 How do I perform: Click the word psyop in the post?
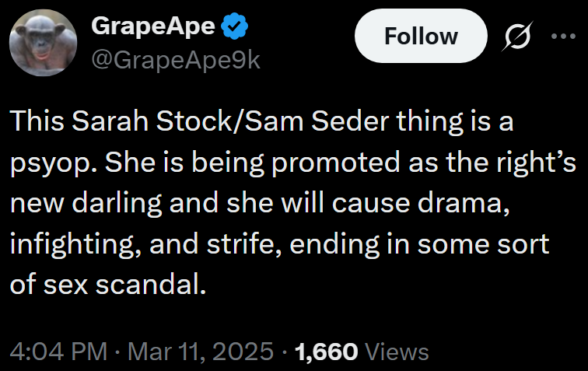click(51, 163)
